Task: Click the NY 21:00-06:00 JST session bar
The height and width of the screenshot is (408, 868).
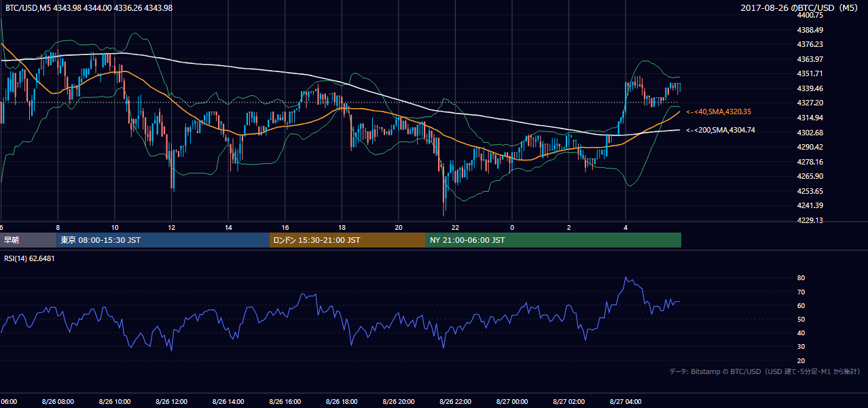Action: click(554, 240)
